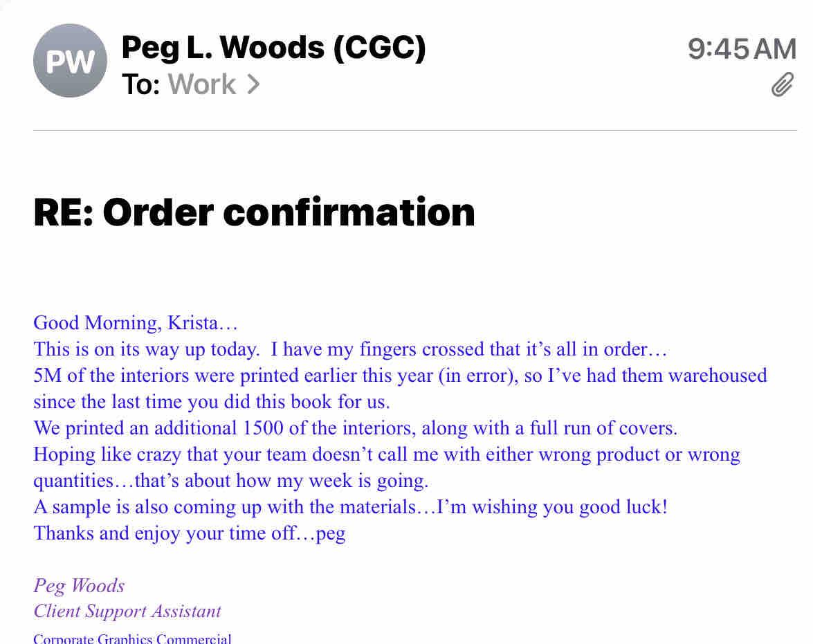813x644 pixels.
Task: Open the paperclip attachment icon
Action: (x=783, y=85)
